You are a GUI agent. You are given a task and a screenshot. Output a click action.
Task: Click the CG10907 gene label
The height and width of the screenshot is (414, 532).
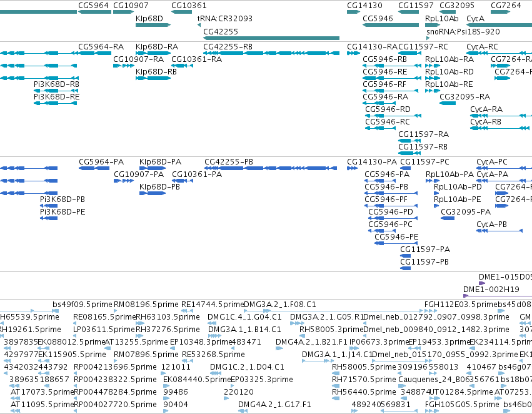(131, 6)
